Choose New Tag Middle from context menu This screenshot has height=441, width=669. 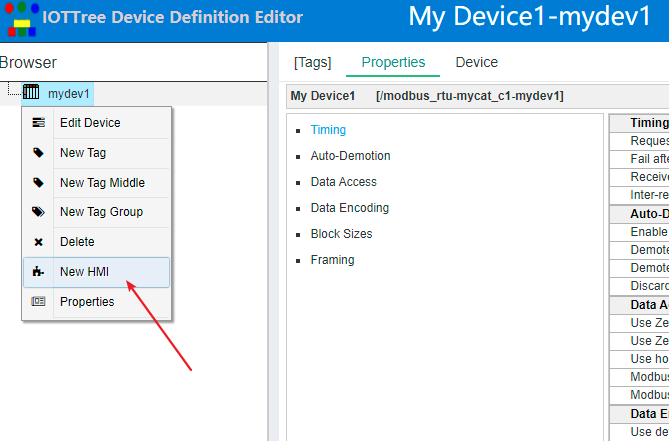[x=96, y=183]
